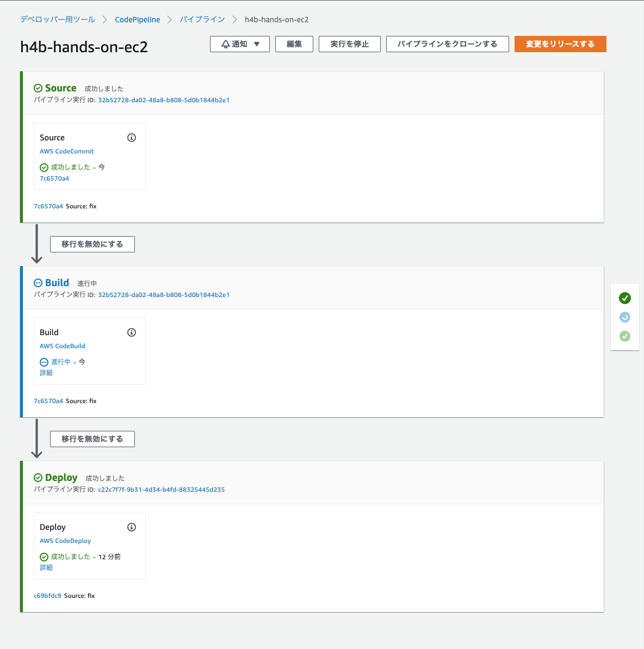The height and width of the screenshot is (649, 644).
Task: Click パイプラインをクローンする button
Action: 448,44
